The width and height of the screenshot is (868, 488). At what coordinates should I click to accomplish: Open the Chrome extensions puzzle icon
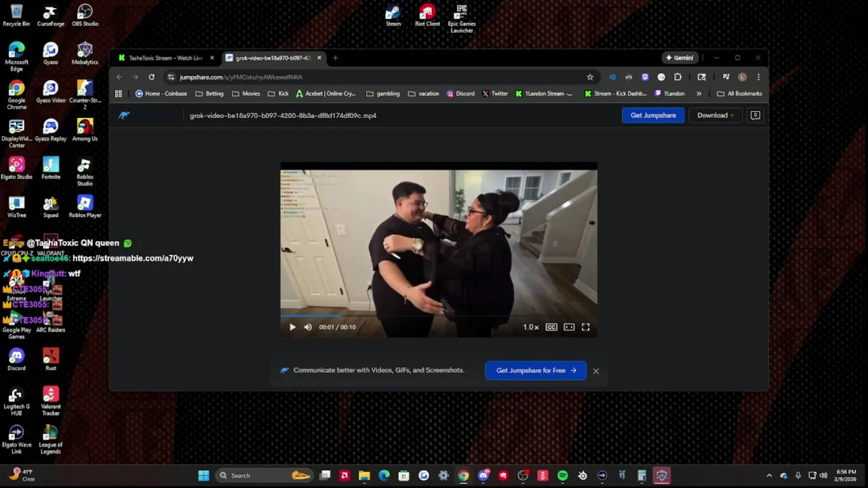click(677, 77)
